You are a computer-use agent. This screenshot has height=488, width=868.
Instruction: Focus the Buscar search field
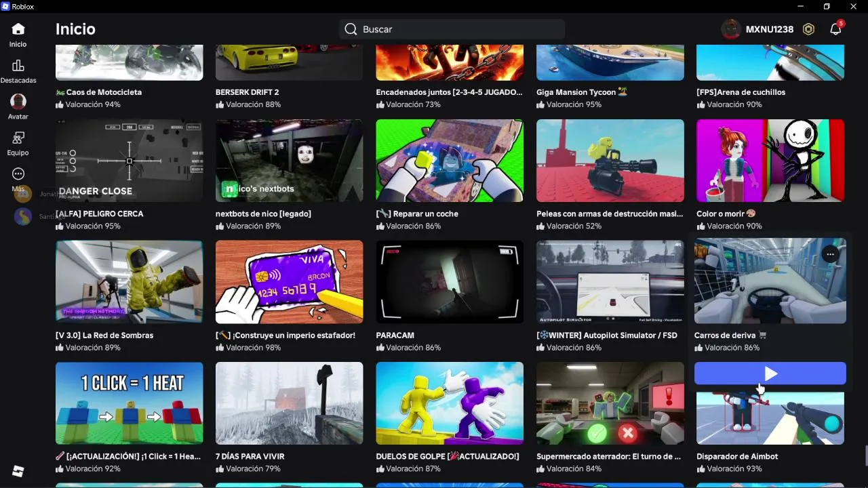pyautogui.click(x=452, y=29)
